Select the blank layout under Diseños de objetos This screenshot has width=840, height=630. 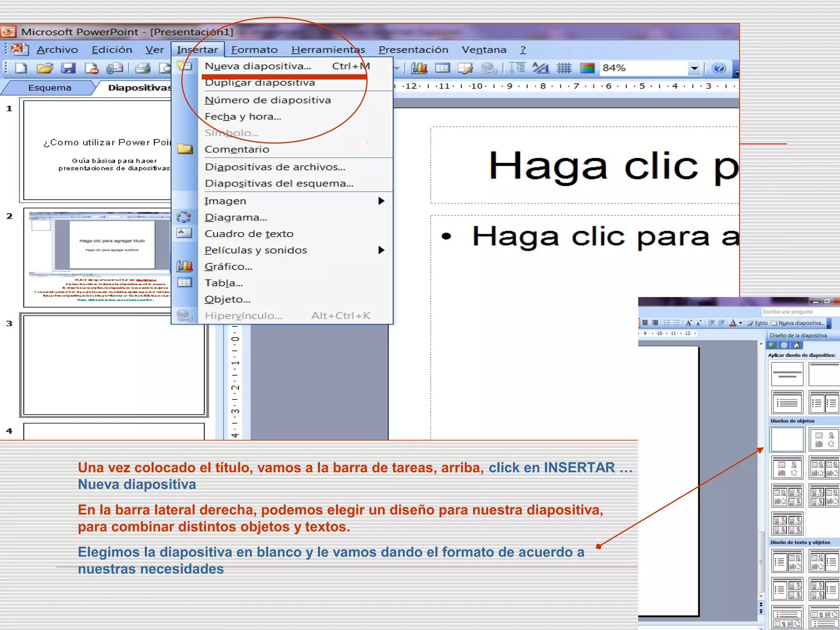pyautogui.click(x=787, y=439)
